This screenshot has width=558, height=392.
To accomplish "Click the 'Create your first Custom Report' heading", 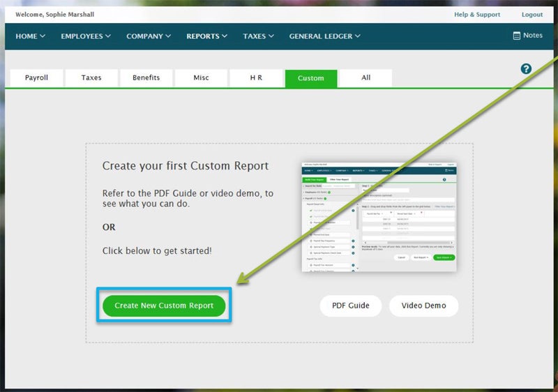I will pyautogui.click(x=186, y=166).
